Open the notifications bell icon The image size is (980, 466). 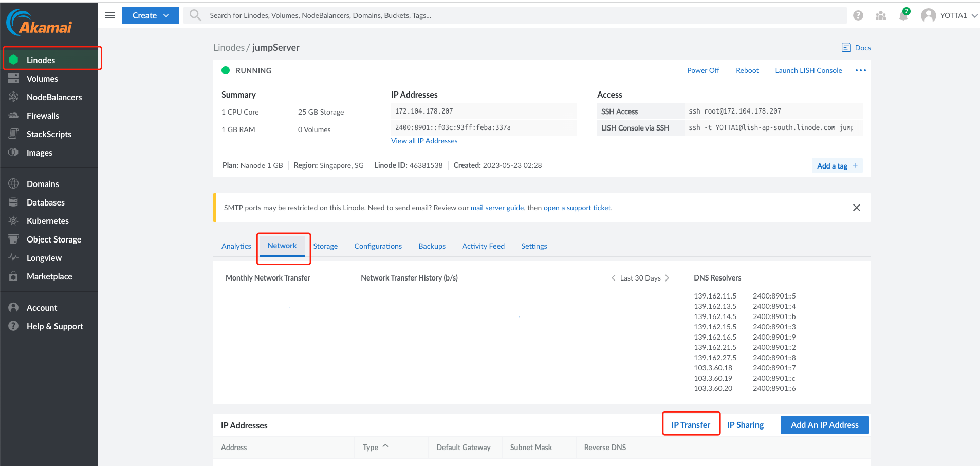pos(903,15)
